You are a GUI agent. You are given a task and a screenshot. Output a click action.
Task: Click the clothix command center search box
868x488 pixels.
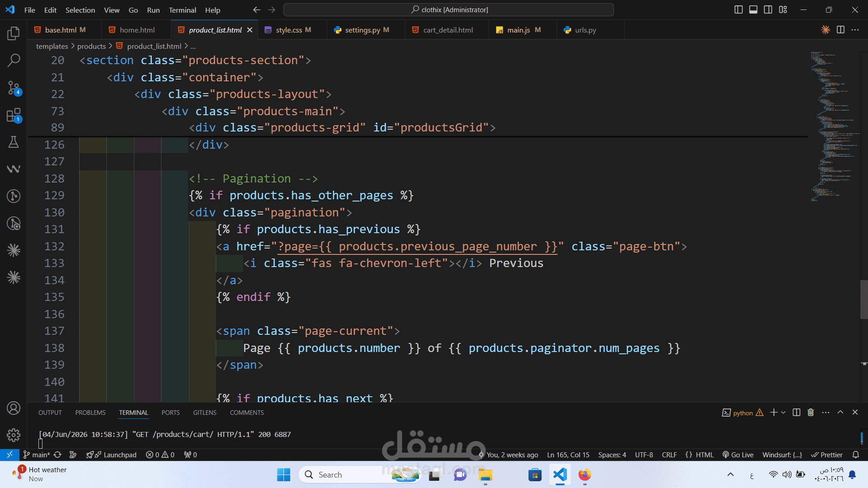[448, 9]
